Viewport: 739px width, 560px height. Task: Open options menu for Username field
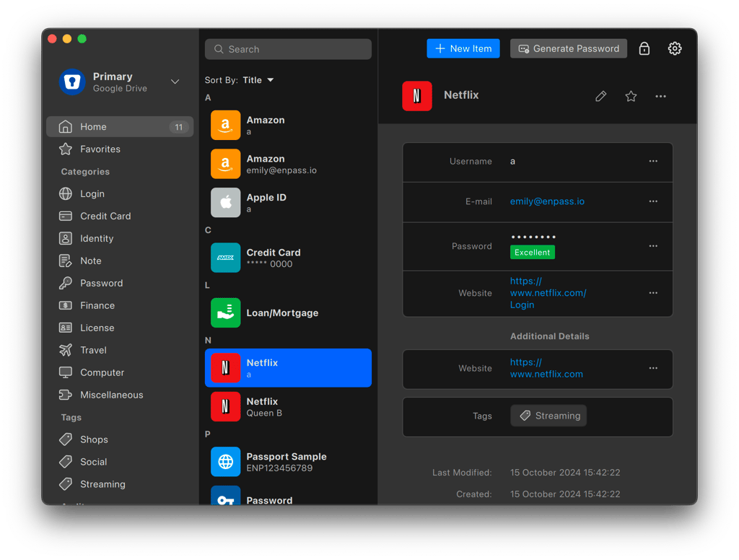[x=652, y=161]
